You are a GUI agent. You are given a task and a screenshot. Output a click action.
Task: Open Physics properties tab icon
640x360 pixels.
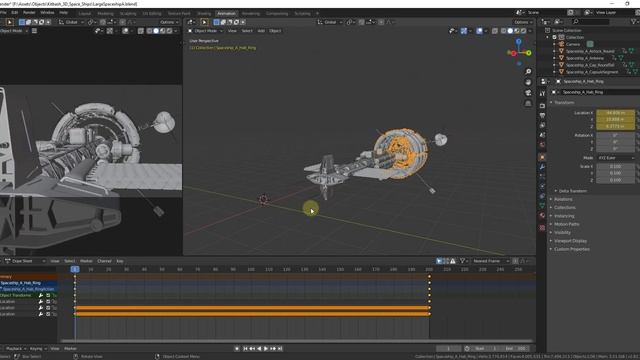click(542, 186)
